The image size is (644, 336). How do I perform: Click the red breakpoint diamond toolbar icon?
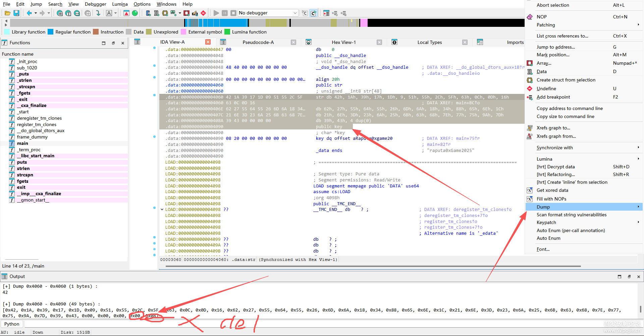203,13
